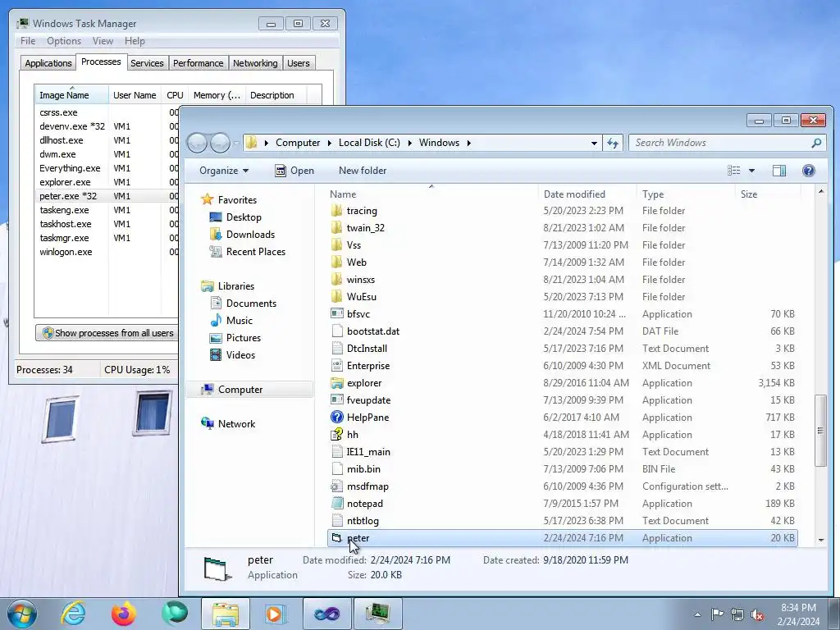
Task: Expand the arrow after Local Disk (C:)
Action: click(410, 143)
